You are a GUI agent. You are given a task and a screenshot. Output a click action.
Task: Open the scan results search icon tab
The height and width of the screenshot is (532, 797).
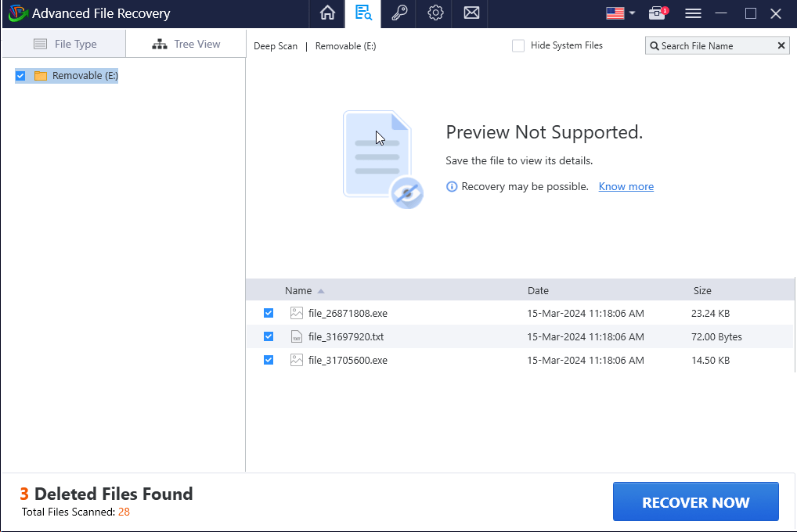click(x=363, y=13)
